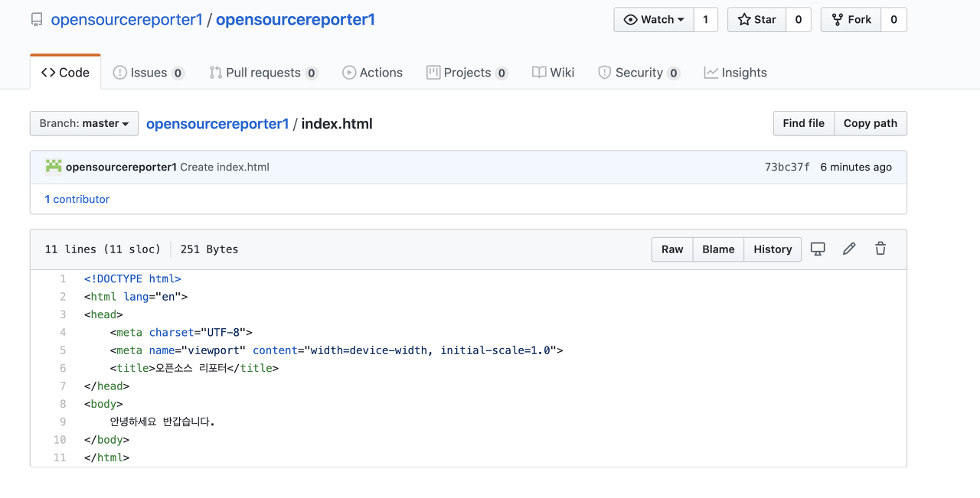Click the <!DOCTYPE html> code line
Viewport: 980px width, 498px height.
(x=132, y=278)
